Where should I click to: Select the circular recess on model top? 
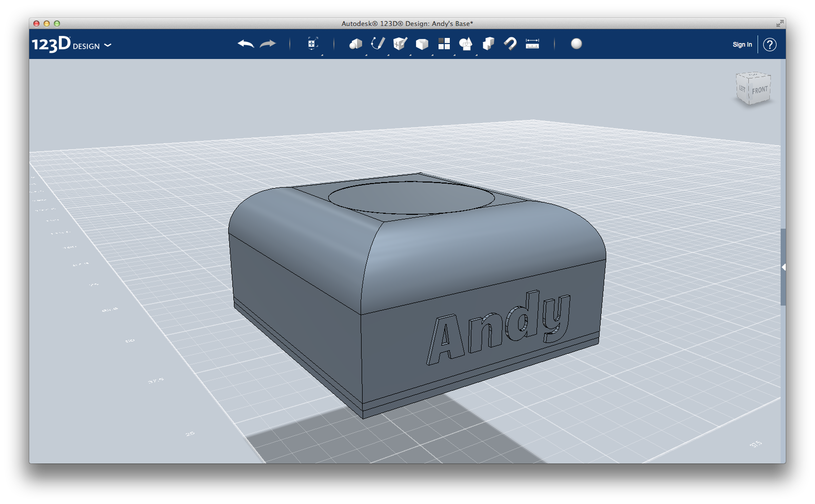tap(411, 198)
